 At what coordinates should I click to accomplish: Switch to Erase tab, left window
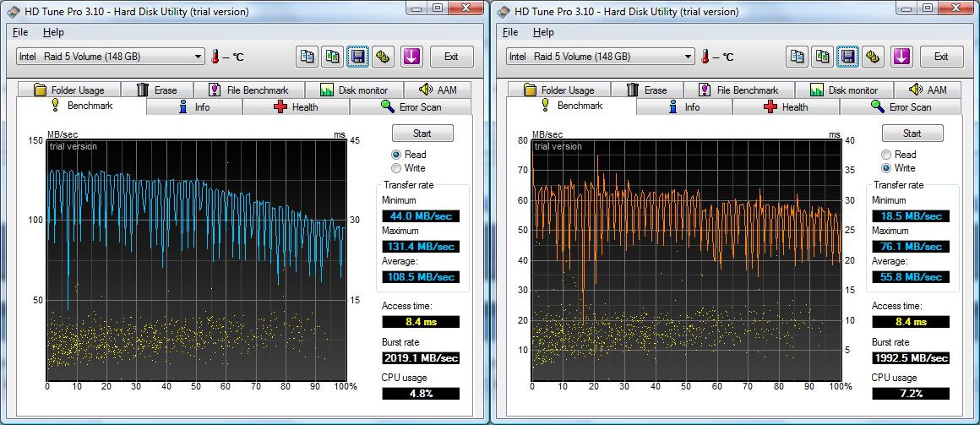157,90
